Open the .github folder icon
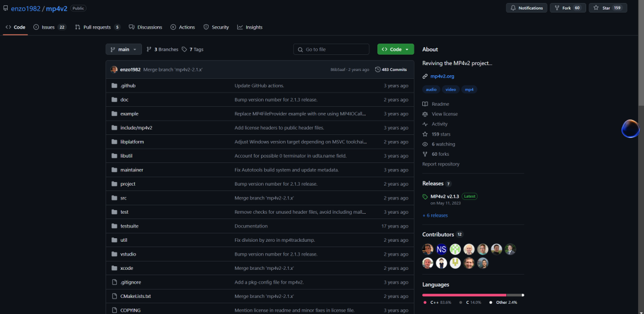Image resolution: width=644 pixels, height=314 pixels. coord(114,85)
